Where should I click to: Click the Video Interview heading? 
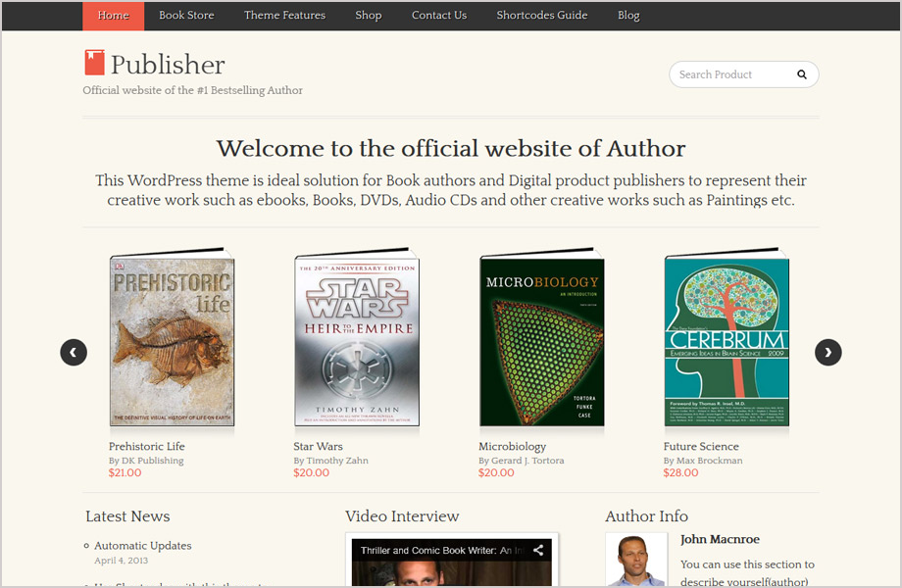(x=402, y=516)
